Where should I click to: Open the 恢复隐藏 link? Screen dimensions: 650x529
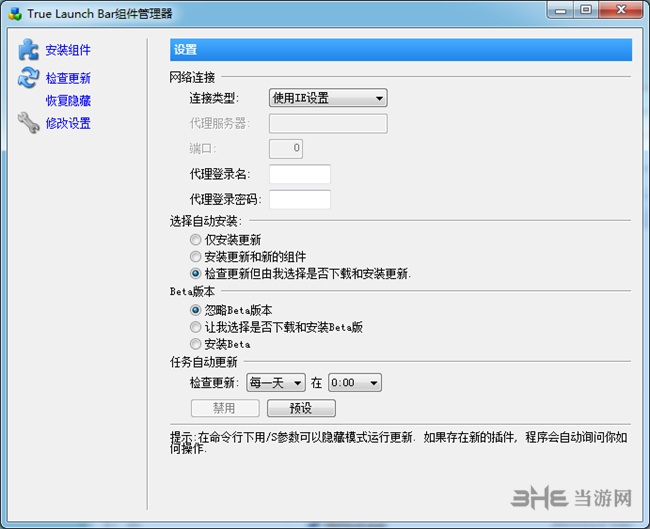coord(68,101)
